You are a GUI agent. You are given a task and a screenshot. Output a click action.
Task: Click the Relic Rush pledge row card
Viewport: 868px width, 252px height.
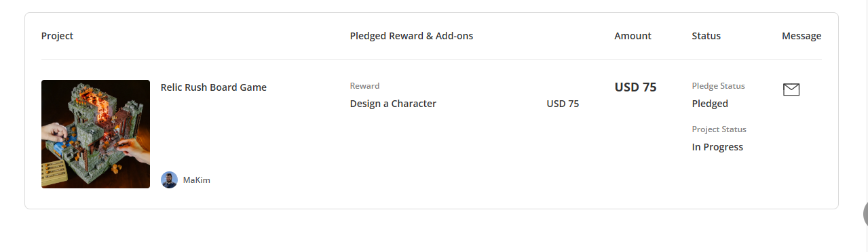432,134
